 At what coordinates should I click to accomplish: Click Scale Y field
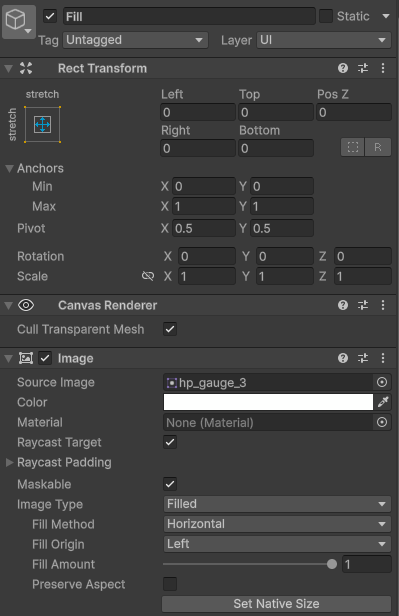(285, 276)
